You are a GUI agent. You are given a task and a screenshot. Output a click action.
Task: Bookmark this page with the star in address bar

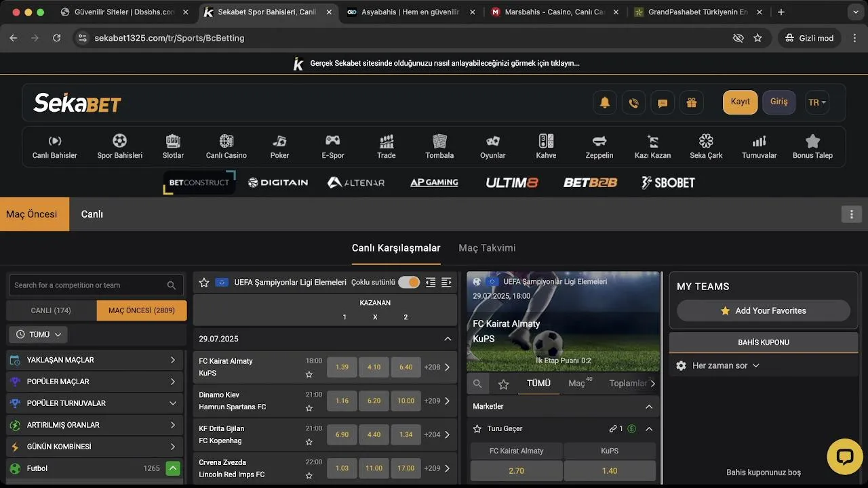[x=757, y=38]
